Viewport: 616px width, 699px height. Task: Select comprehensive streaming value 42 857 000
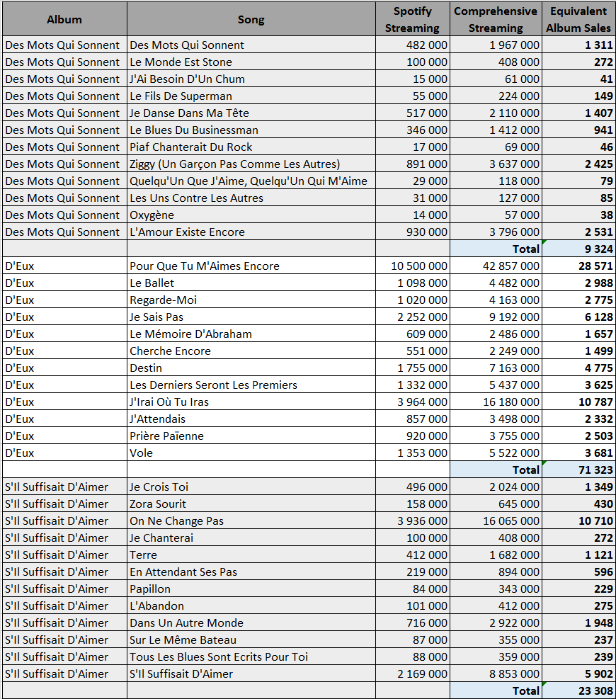pos(496,266)
